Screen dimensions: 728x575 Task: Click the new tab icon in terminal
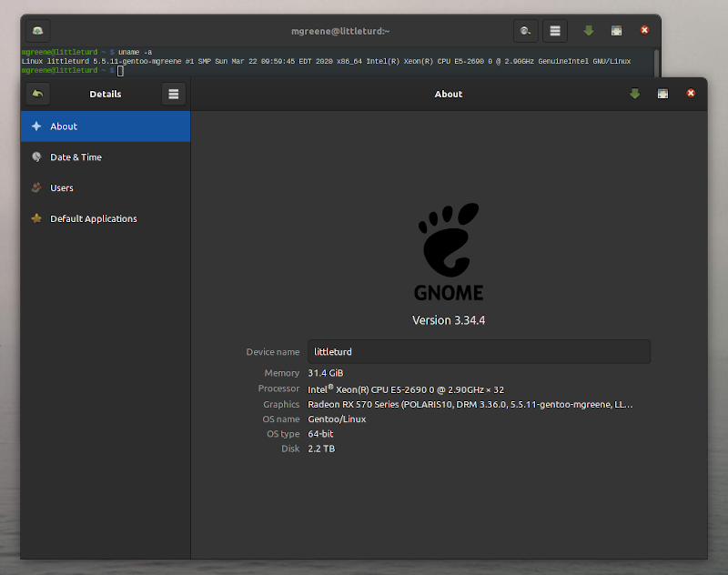(37, 31)
